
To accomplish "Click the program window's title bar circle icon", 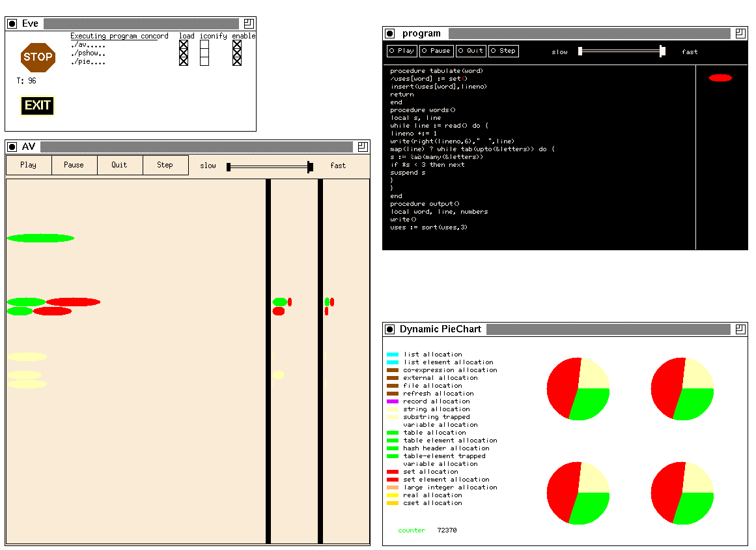I will tap(389, 34).
